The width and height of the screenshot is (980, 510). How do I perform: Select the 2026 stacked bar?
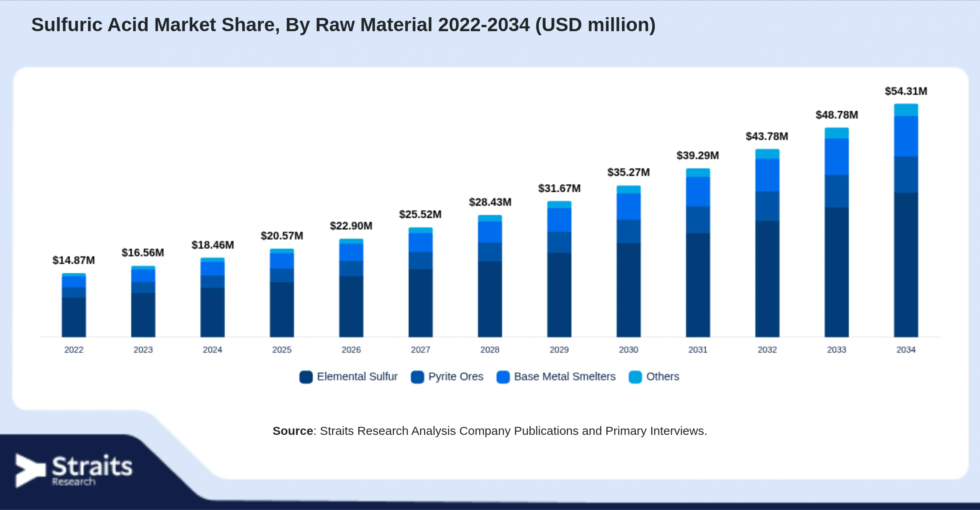tap(351, 288)
